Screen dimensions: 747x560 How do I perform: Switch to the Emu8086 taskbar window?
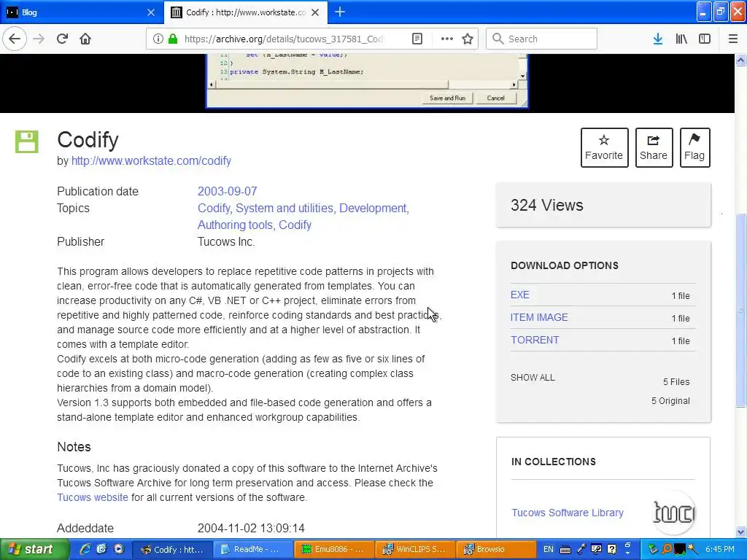[333, 549]
